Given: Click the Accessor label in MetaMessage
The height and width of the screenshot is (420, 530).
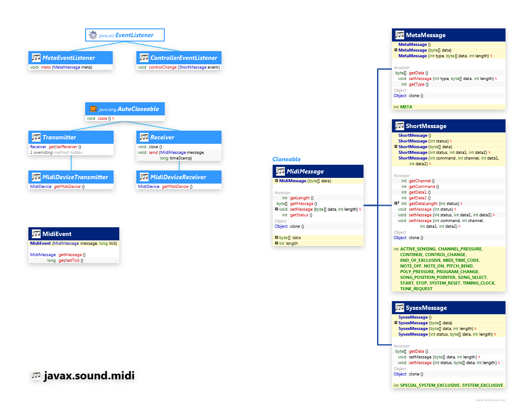Looking at the screenshot, I should point(402,67).
